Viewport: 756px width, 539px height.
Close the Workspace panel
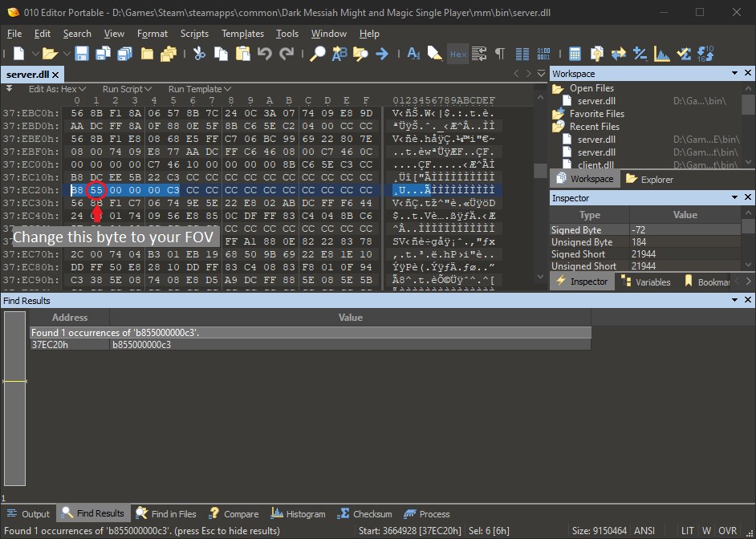[x=748, y=73]
